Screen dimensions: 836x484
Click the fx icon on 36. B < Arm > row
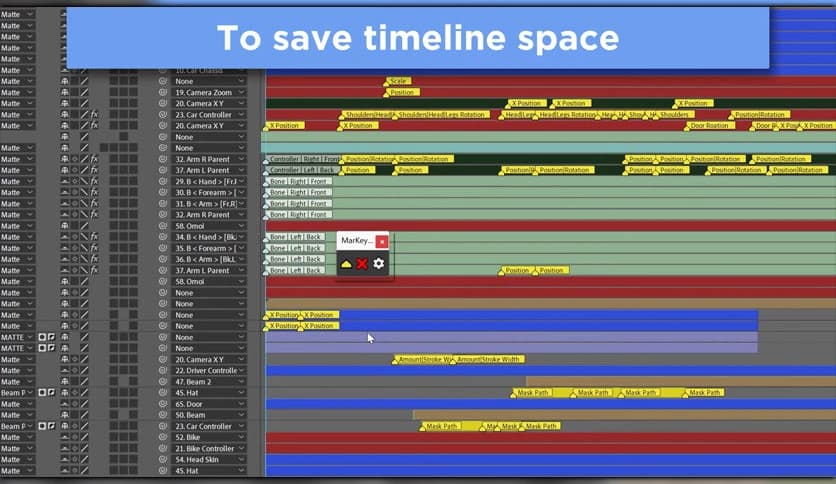(x=94, y=259)
